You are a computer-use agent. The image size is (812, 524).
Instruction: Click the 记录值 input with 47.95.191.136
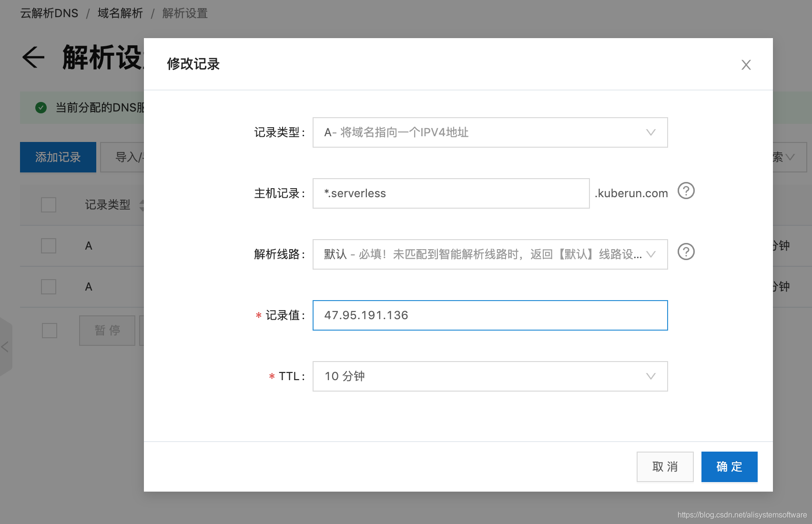click(x=490, y=315)
